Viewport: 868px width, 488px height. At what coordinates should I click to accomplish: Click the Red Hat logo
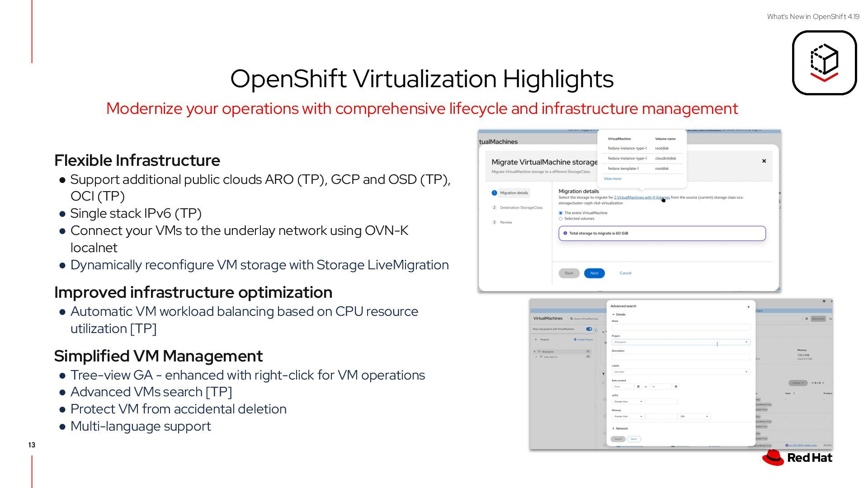click(797, 457)
